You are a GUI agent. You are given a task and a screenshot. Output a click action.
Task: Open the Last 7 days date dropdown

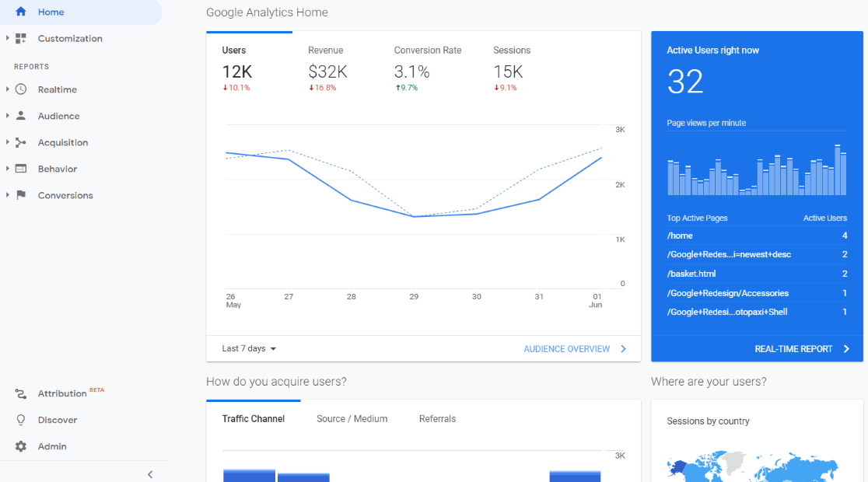(247, 348)
